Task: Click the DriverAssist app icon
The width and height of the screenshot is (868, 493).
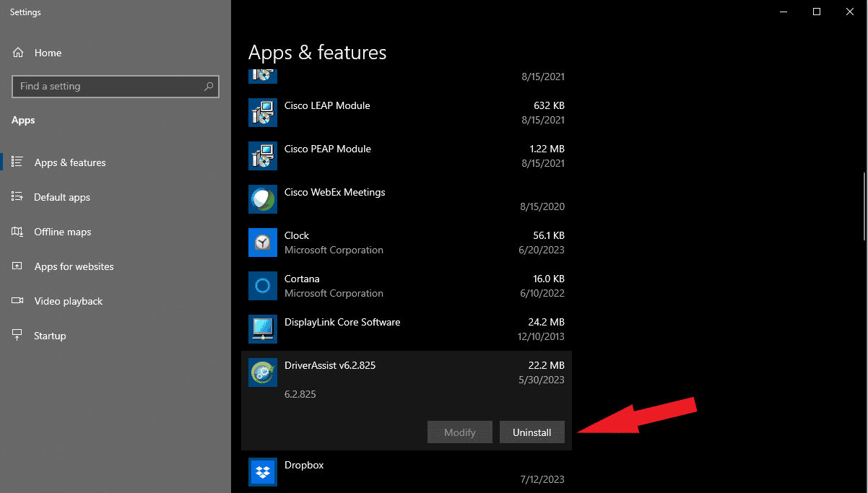Action: click(x=263, y=372)
